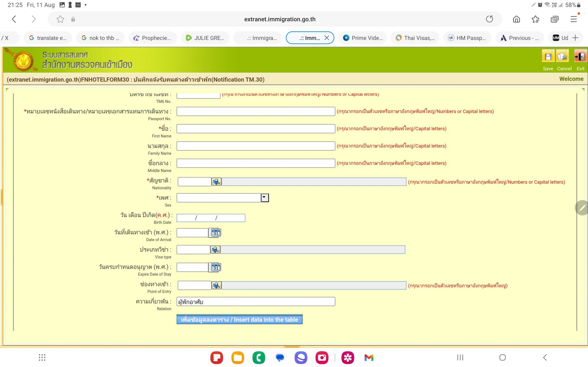This screenshot has height=367, width=588.
Task: Open Nationality search lookup icon
Action: coord(216,182)
